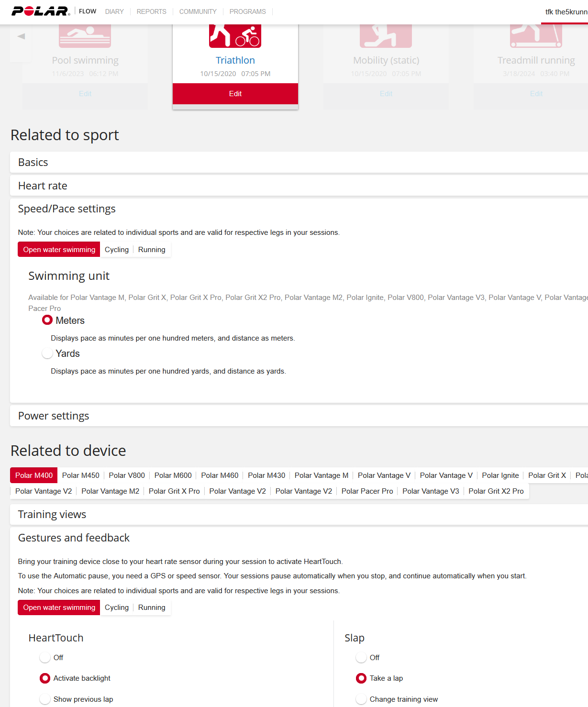The image size is (588, 707).
Task: Turn HeartTouch off
Action: [45, 658]
